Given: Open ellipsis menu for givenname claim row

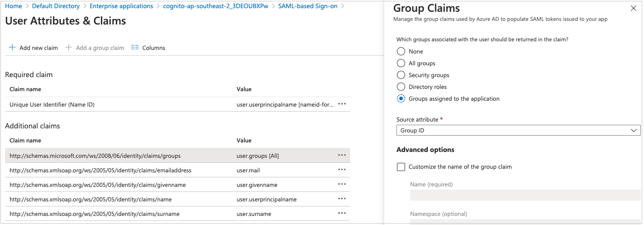Looking at the screenshot, I should (x=342, y=185).
